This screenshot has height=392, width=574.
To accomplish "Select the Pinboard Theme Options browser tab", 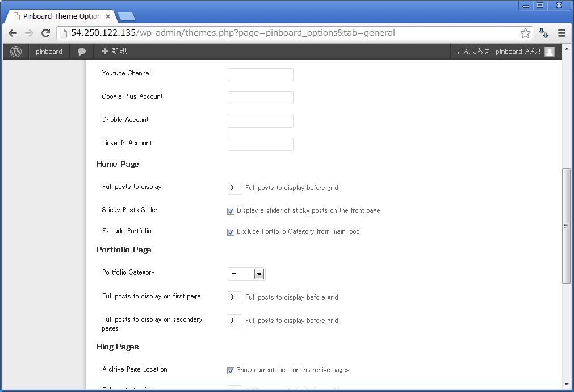I will 62,16.
